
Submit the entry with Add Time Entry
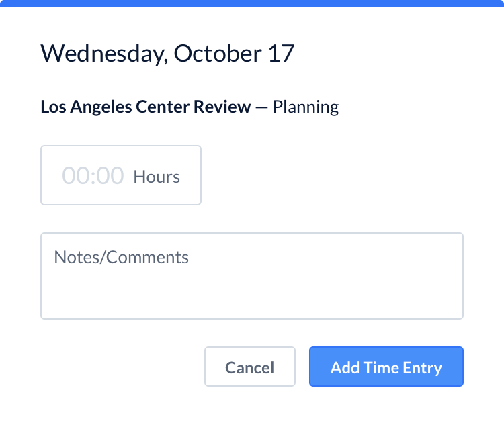pos(386,367)
